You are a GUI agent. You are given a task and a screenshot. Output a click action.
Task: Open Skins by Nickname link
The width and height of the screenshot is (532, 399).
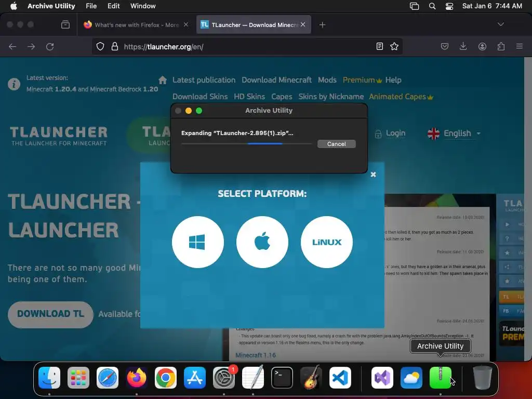pos(331,97)
